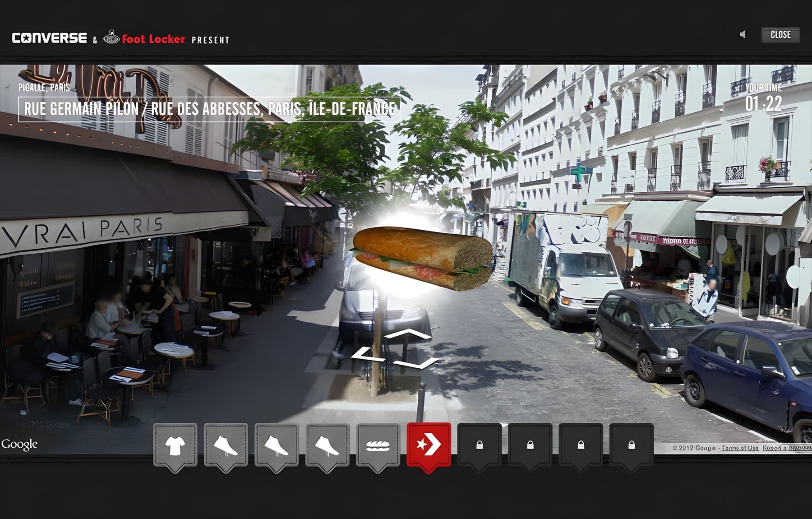The width and height of the screenshot is (812, 519).
Task: Click the second locked item slot
Action: (530, 446)
